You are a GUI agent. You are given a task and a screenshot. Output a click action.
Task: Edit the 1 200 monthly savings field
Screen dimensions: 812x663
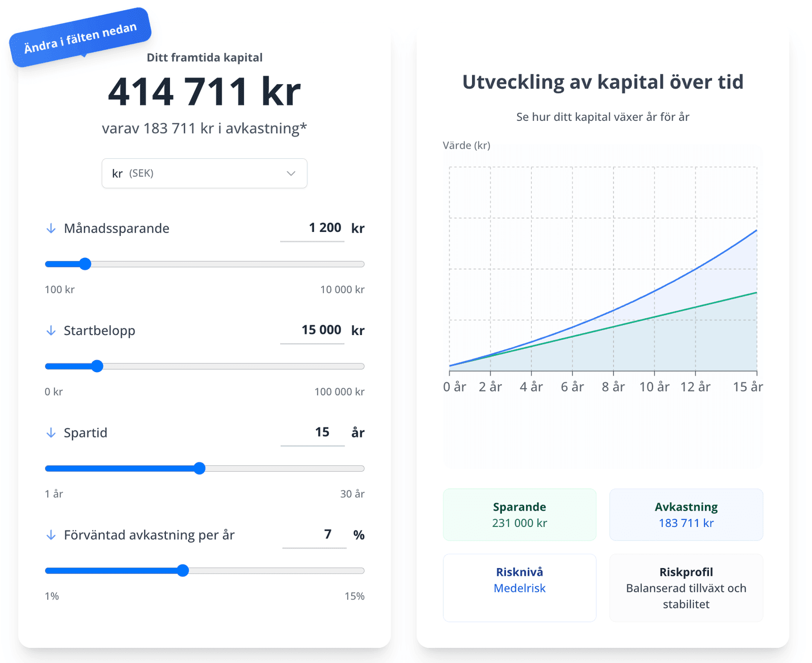tap(313, 228)
